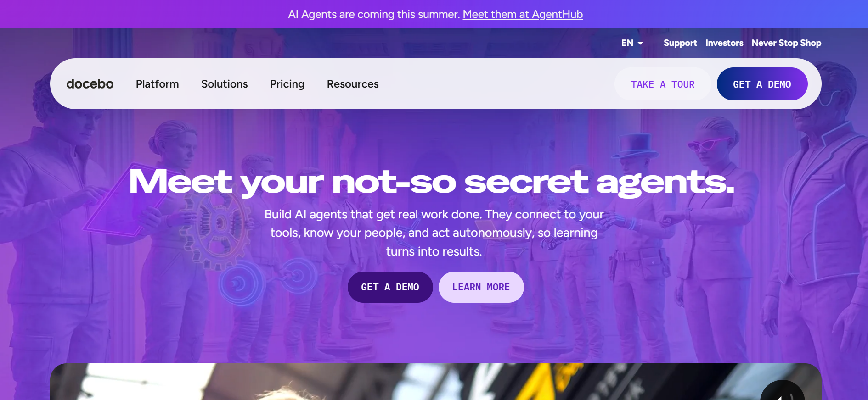Open the Platform menu
The width and height of the screenshot is (868, 400).
157,84
